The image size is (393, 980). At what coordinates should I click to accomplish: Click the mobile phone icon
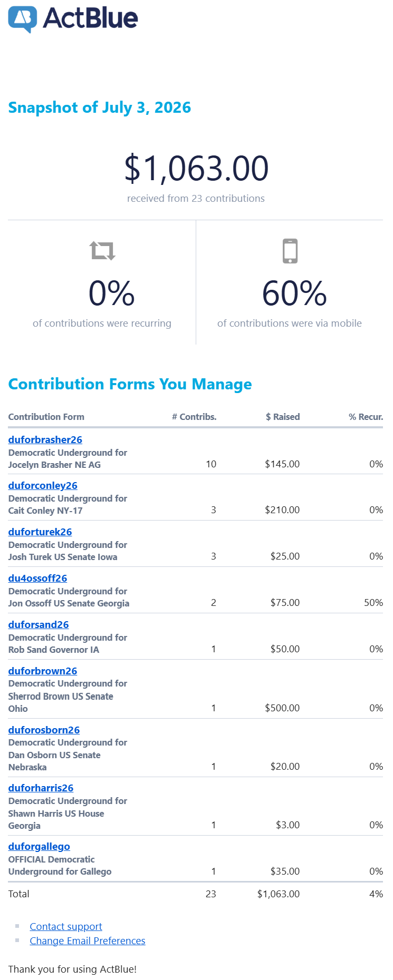pyautogui.click(x=290, y=251)
